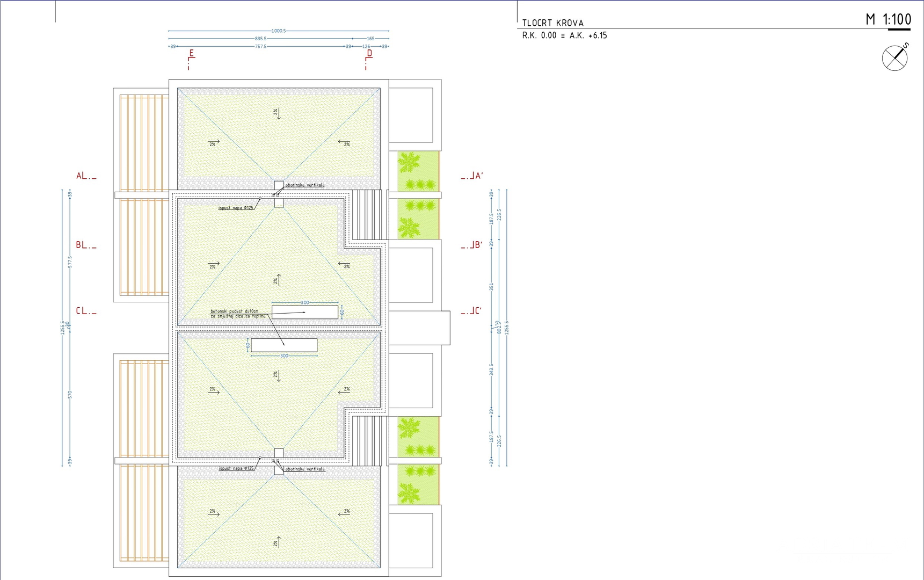Click the 835.5 dimension text at top

click(260, 39)
